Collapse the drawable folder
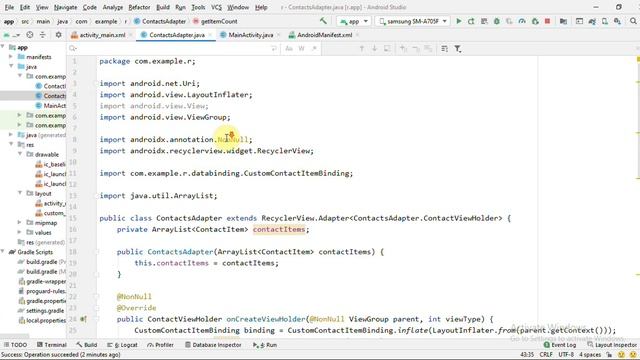The width and height of the screenshot is (640, 360). [x=20, y=154]
